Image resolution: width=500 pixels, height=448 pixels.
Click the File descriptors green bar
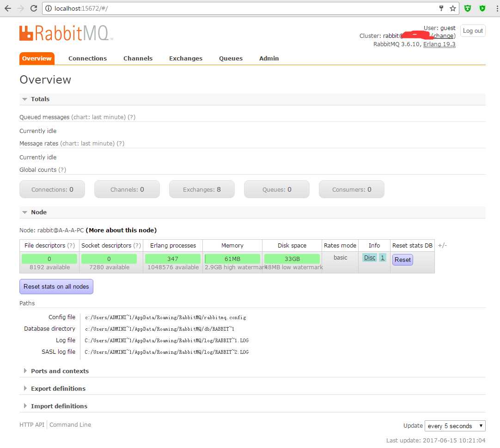tap(49, 259)
